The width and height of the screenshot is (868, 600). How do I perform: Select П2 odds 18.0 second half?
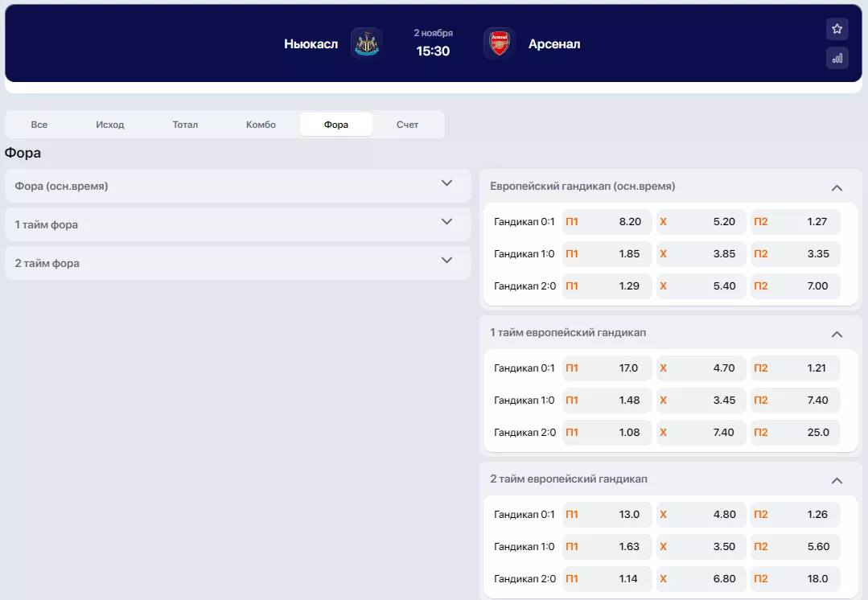[795, 579]
